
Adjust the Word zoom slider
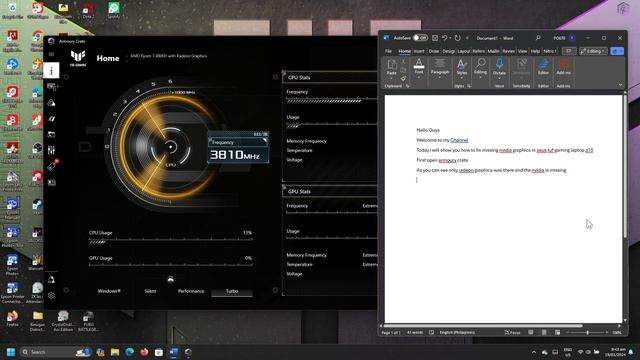587,333
